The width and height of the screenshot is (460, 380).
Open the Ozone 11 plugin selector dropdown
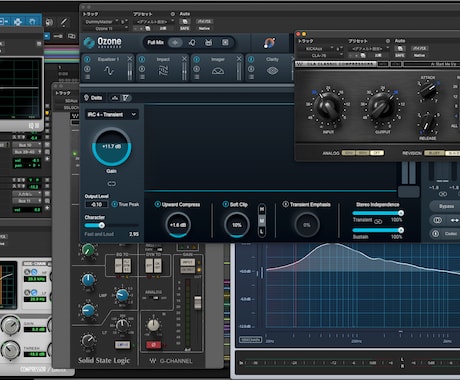click(105, 29)
